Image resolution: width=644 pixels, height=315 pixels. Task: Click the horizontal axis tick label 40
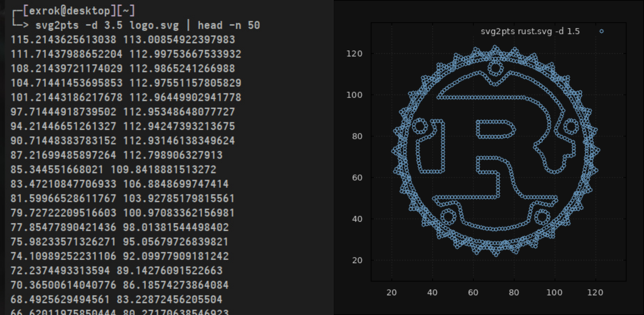pyautogui.click(x=432, y=293)
